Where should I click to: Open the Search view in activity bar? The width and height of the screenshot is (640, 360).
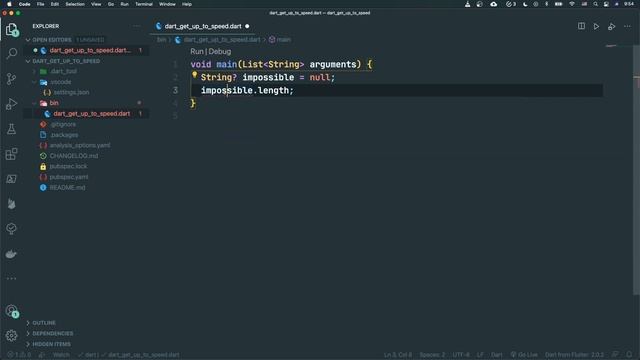11,53
